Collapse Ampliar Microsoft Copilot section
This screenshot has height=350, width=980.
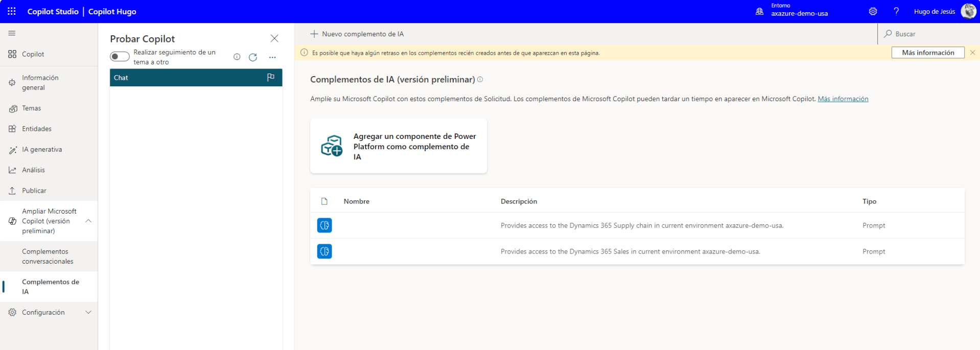coord(88,221)
